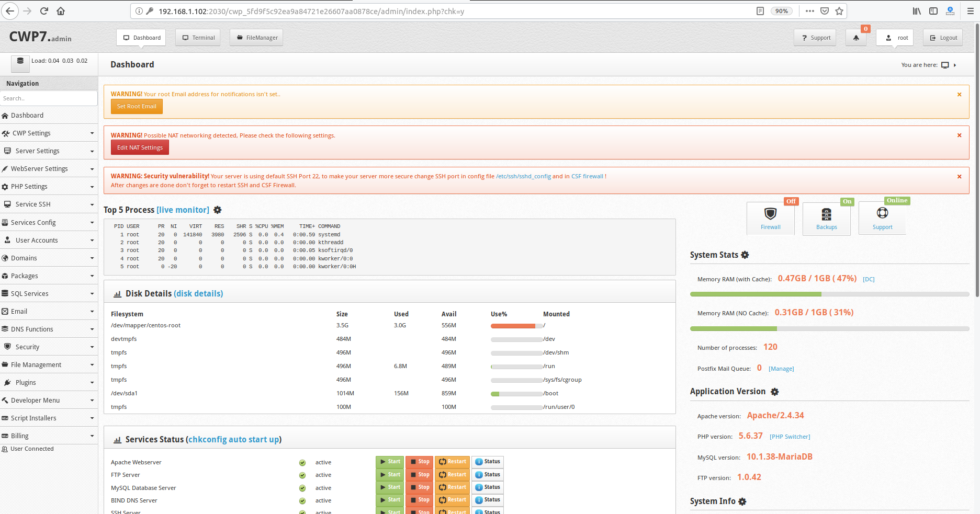Image resolution: width=980 pixels, height=514 pixels.
Task: Click the Support lifebuoy icon tile
Action: (x=882, y=213)
